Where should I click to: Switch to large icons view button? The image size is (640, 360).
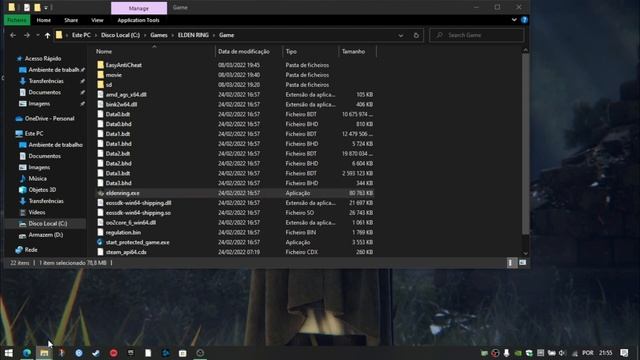(x=522, y=263)
